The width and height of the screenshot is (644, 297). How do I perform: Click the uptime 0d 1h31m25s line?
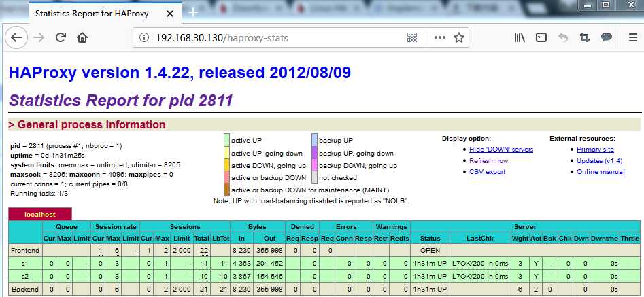[x=47, y=156]
